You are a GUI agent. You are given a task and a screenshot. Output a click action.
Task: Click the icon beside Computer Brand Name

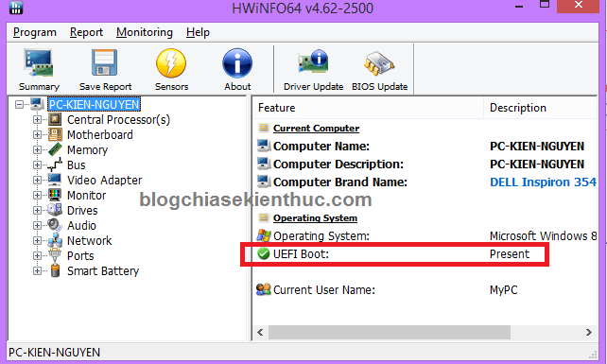(264, 182)
